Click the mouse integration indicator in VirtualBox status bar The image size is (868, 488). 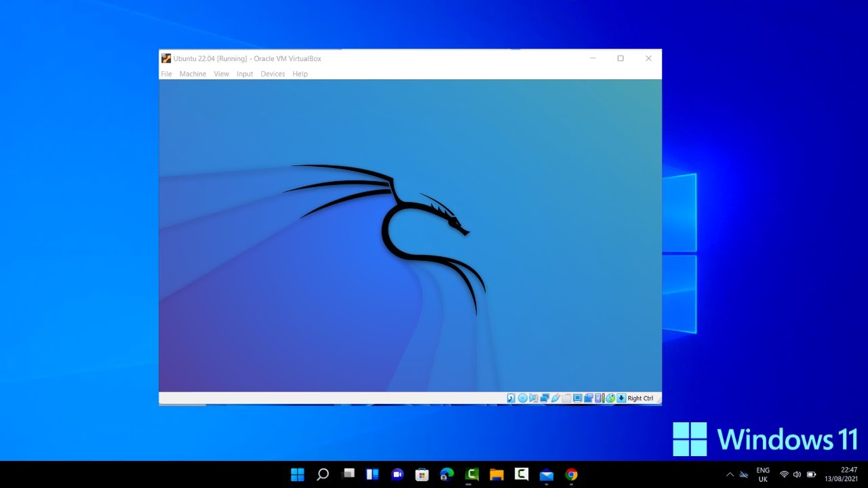point(610,398)
